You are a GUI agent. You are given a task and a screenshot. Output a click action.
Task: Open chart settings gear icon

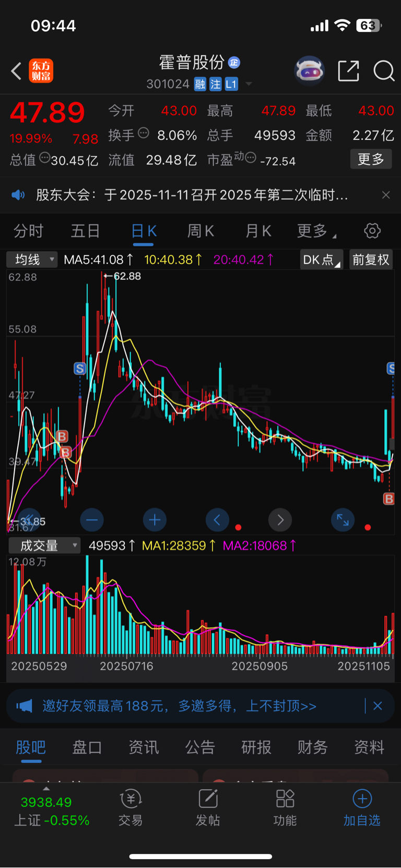pos(372,231)
